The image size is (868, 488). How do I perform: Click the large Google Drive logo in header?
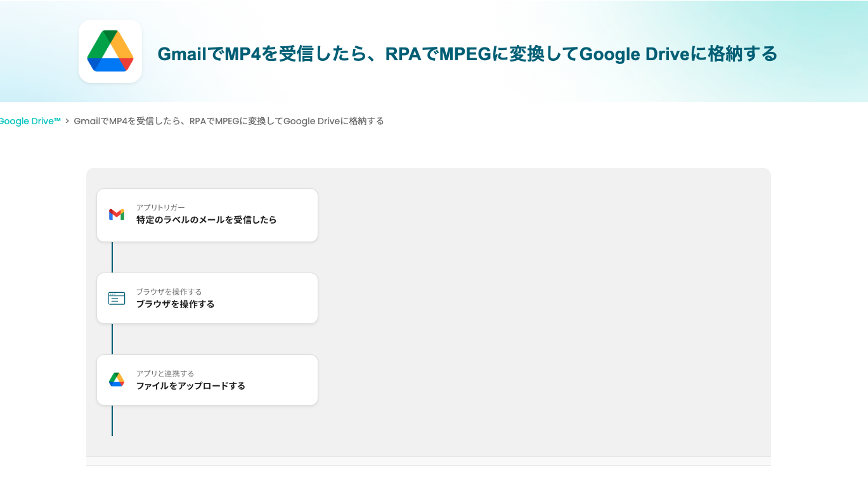point(110,51)
